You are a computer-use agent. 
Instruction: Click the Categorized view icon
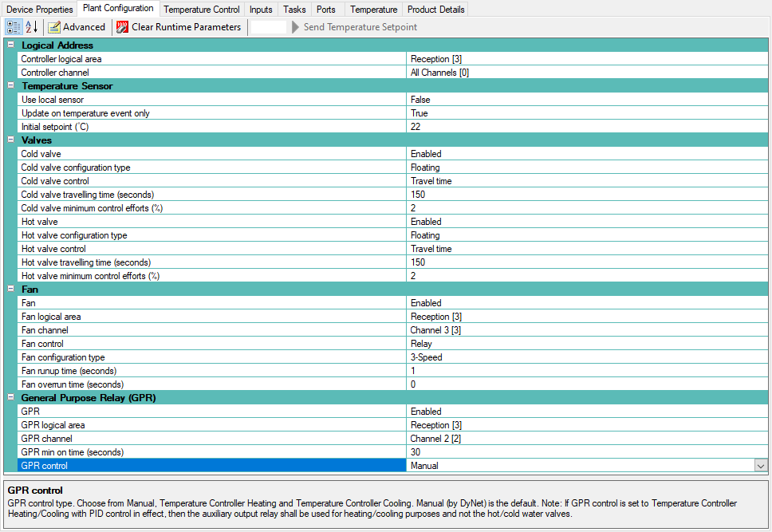click(14, 27)
